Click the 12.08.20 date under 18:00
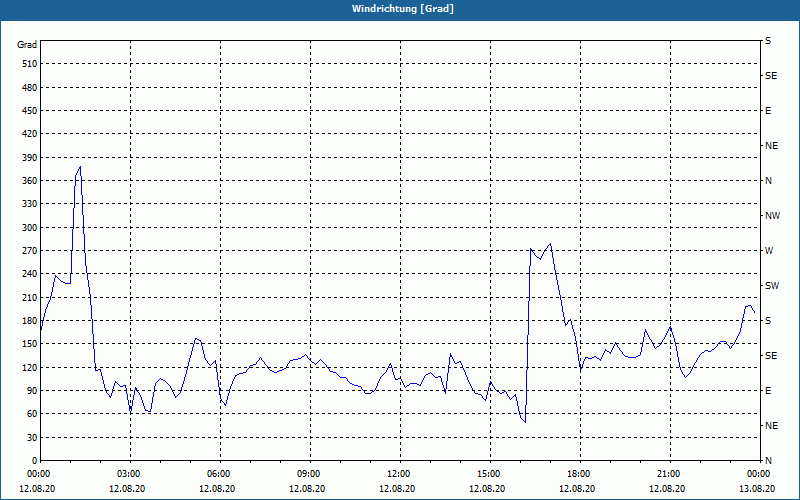 click(577, 489)
